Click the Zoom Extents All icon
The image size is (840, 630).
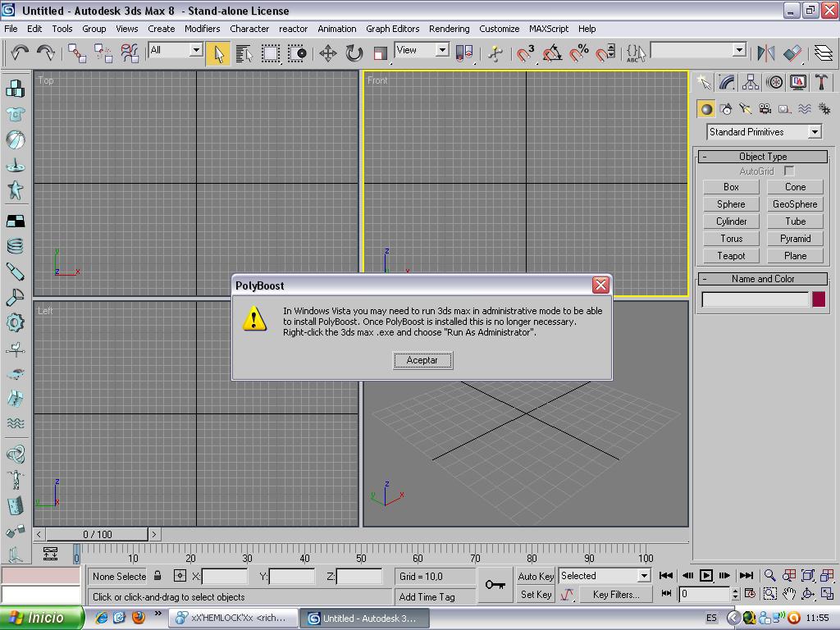[828, 575]
